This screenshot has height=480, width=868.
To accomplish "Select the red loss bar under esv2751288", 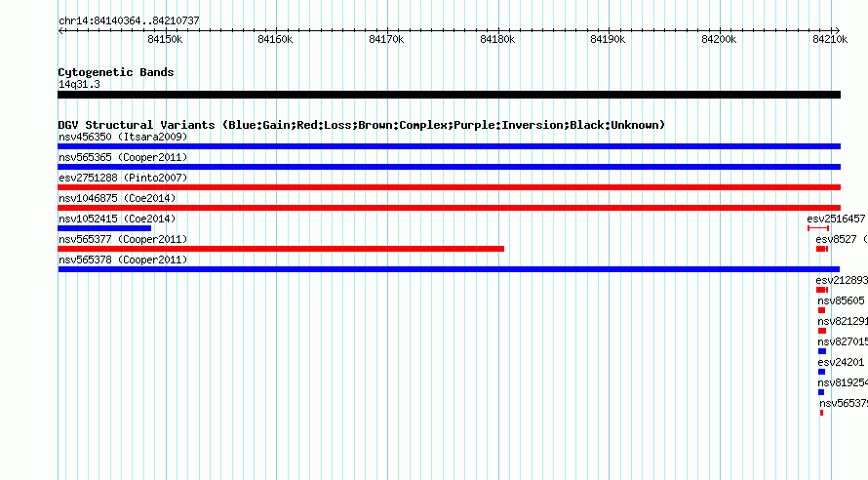I will point(449,187).
